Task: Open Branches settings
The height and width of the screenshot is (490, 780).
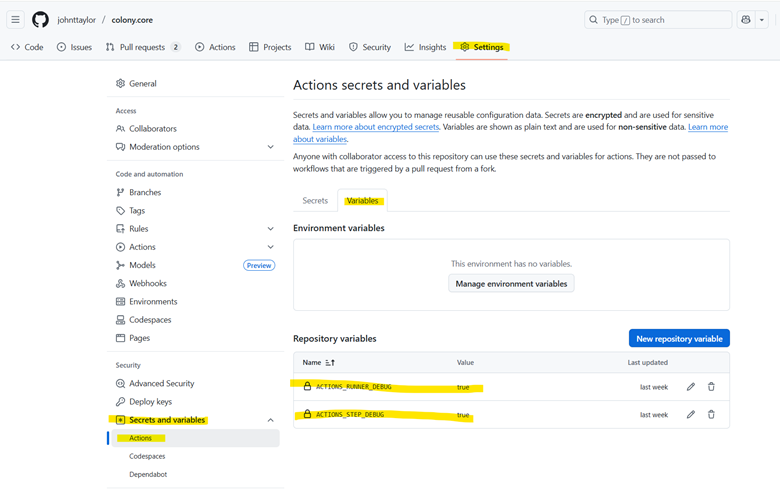Action: tap(138, 192)
